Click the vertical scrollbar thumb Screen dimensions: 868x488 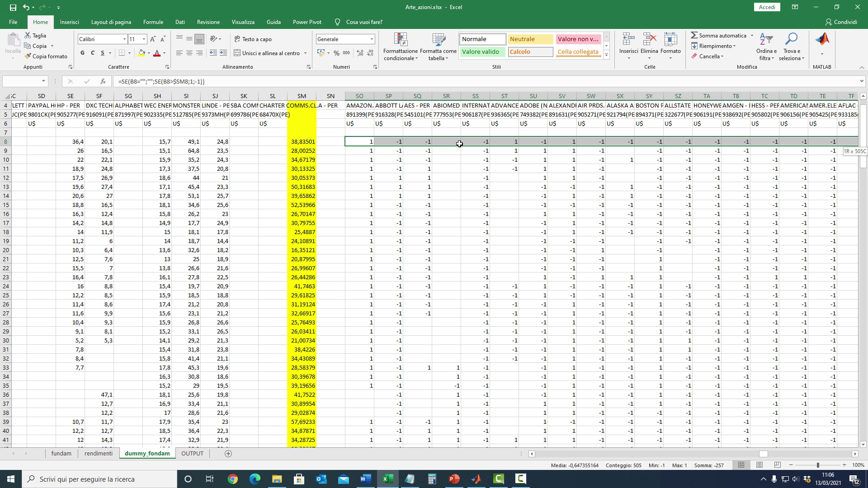point(863,136)
